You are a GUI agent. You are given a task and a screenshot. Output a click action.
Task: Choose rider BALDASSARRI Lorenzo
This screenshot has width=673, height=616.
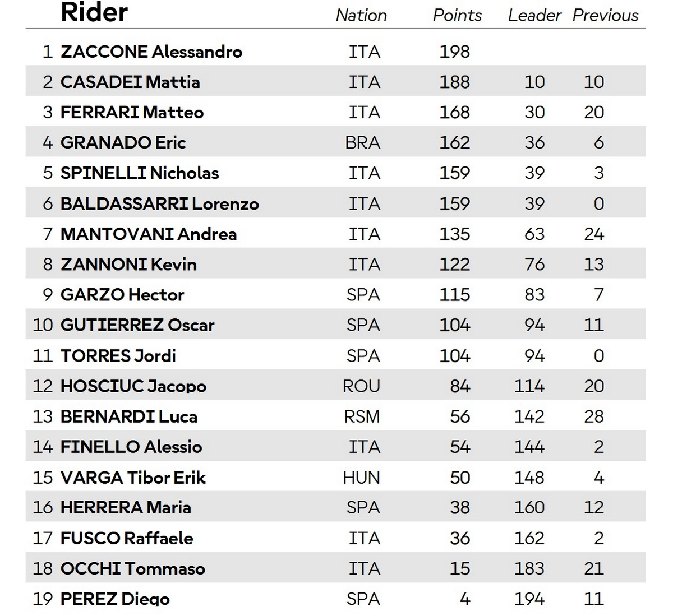(x=160, y=203)
